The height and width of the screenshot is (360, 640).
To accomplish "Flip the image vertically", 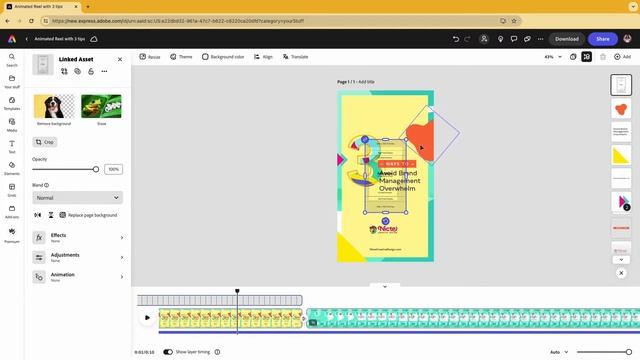I will pos(51,215).
